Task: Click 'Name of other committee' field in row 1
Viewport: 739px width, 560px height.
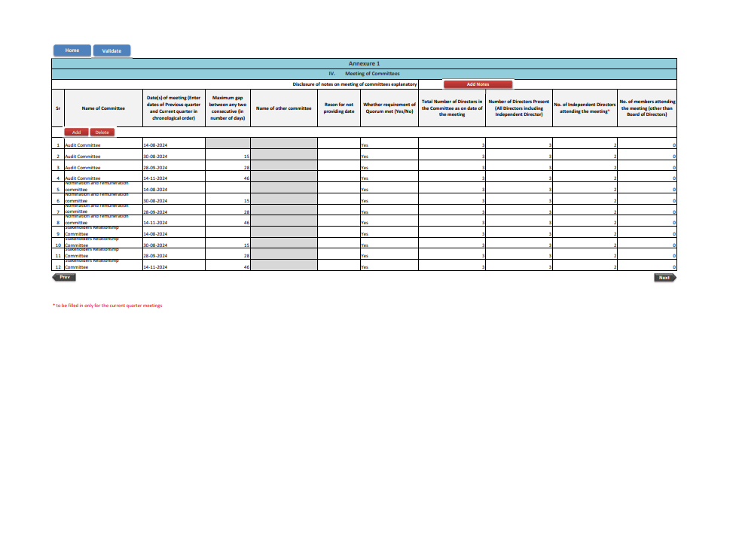Action: click(284, 143)
